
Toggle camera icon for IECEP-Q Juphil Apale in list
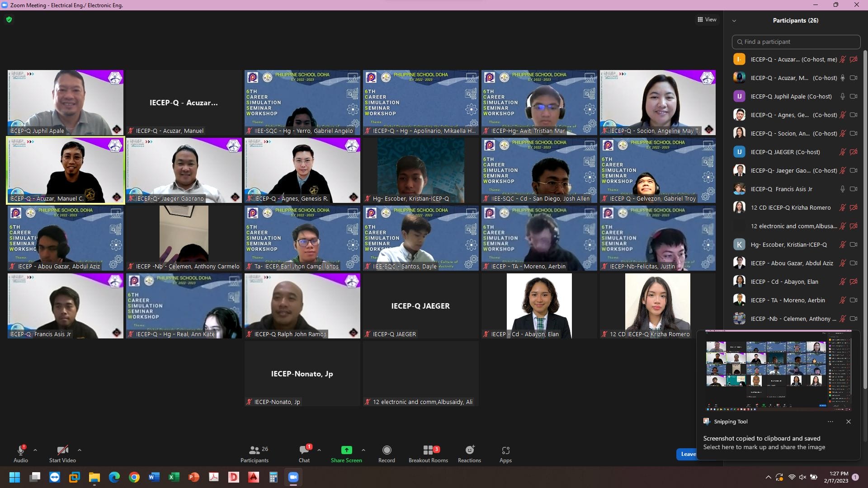tap(854, 96)
